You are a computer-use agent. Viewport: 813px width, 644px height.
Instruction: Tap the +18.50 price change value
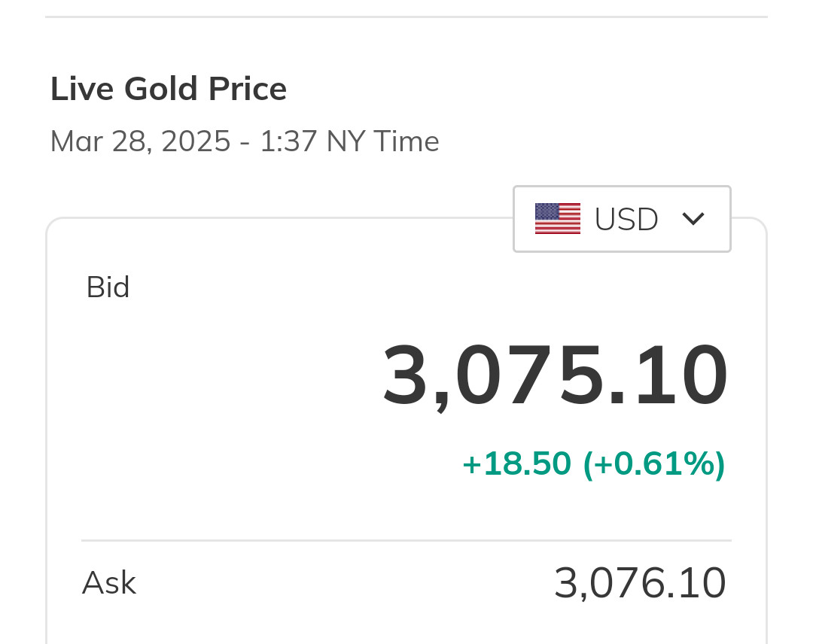pyautogui.click(x=516, y=463)
